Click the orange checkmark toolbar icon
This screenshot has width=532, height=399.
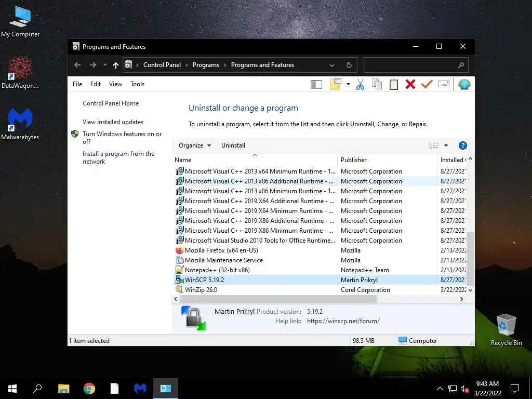point(427,84)
